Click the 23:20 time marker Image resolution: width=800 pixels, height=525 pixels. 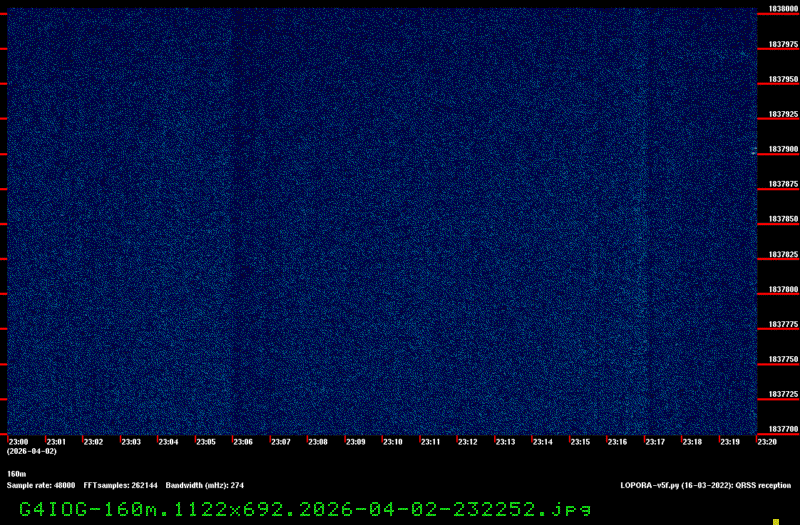pos(767,442)
